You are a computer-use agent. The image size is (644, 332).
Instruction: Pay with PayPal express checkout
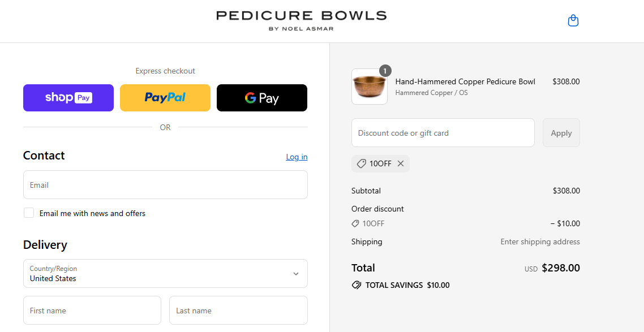[x=165, y=97]
